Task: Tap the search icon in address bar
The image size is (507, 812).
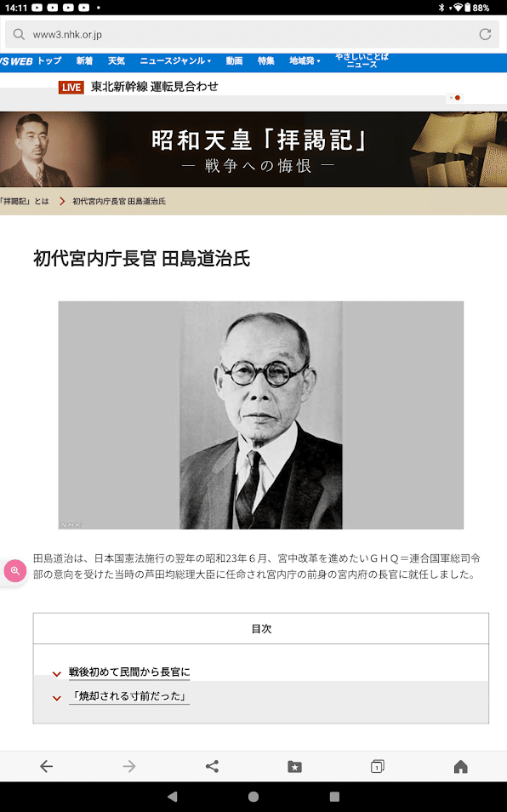Action: pos(19,34)
